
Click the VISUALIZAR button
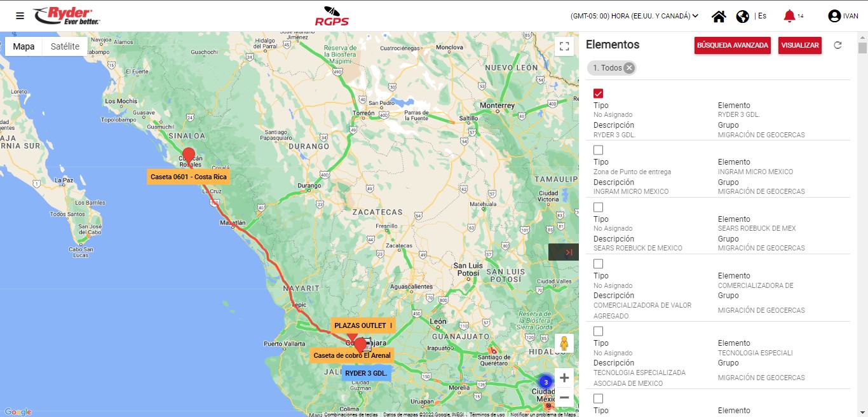[x=799, y=45]
